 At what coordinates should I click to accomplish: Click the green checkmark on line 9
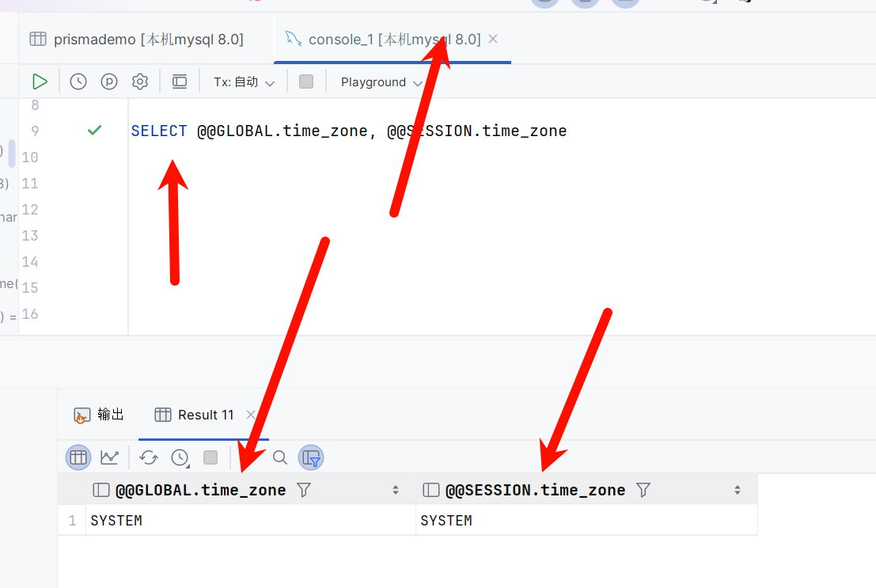[x=94, y=131]
